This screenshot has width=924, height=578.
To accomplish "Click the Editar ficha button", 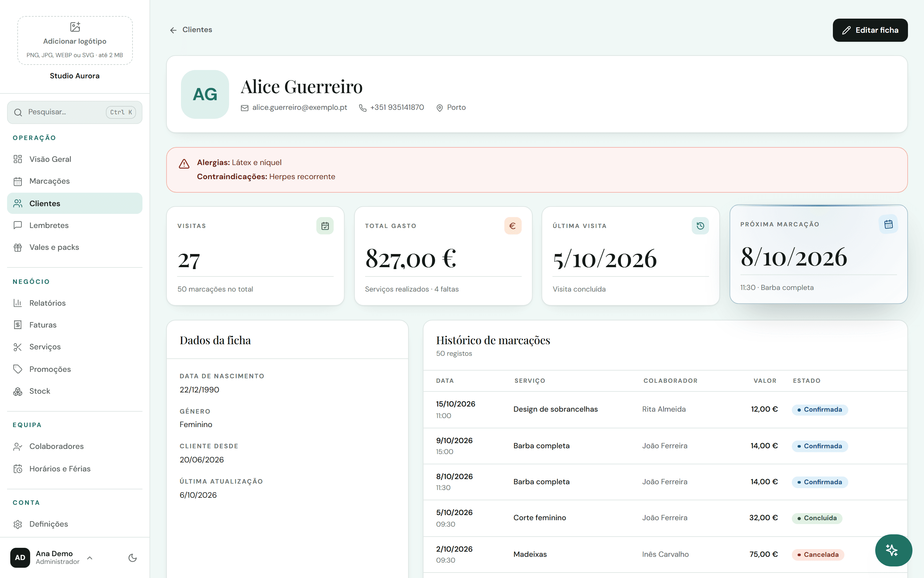I will coord(870,30).
